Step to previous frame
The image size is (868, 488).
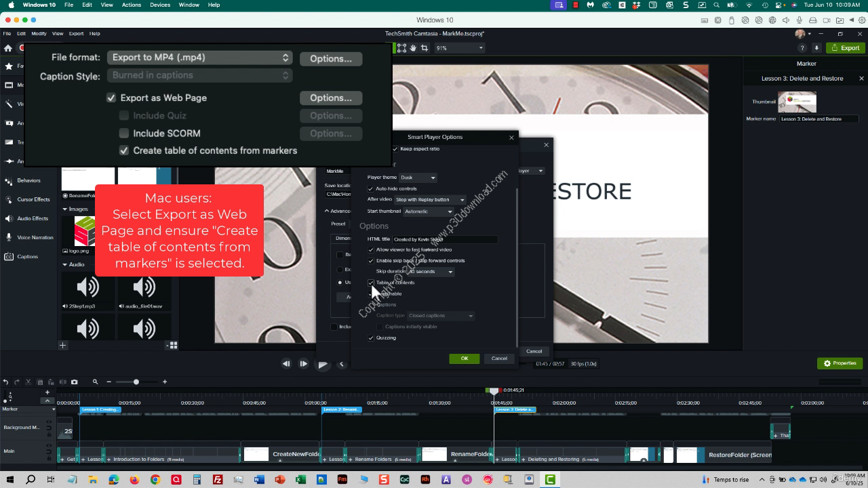(x=286, y=364)
